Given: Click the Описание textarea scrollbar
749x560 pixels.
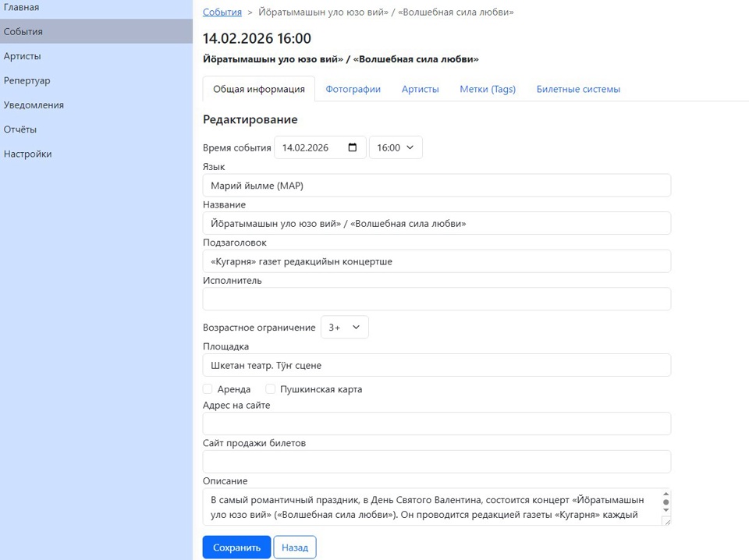Looking at the screenshot, I should click(x=666, y=506).
